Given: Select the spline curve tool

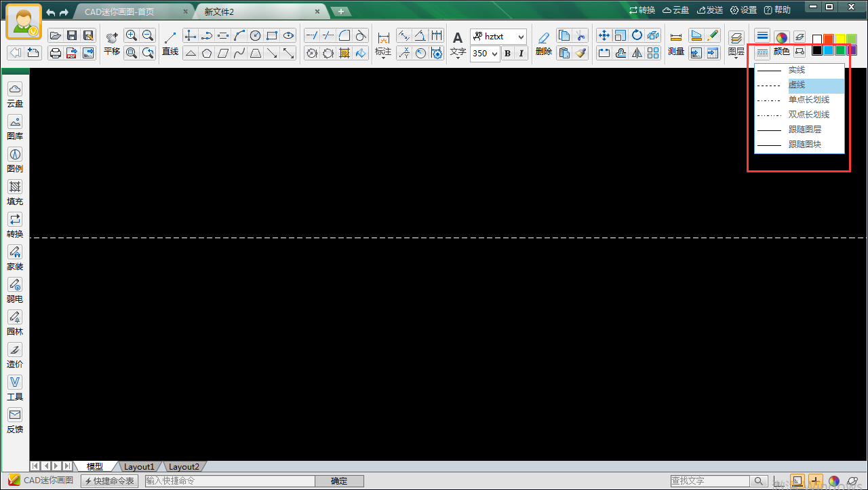Looking at the screenshot, I should (x=239, y=53).
